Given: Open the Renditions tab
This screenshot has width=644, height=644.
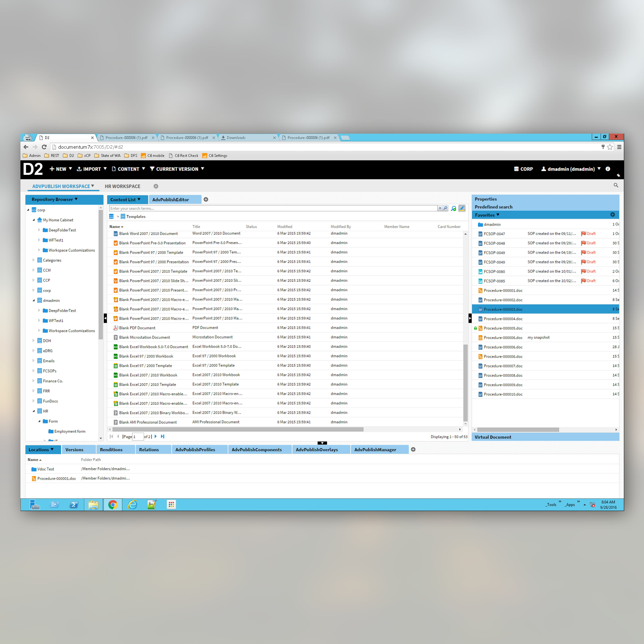Looking at the screenshot, I should point(111,450).
